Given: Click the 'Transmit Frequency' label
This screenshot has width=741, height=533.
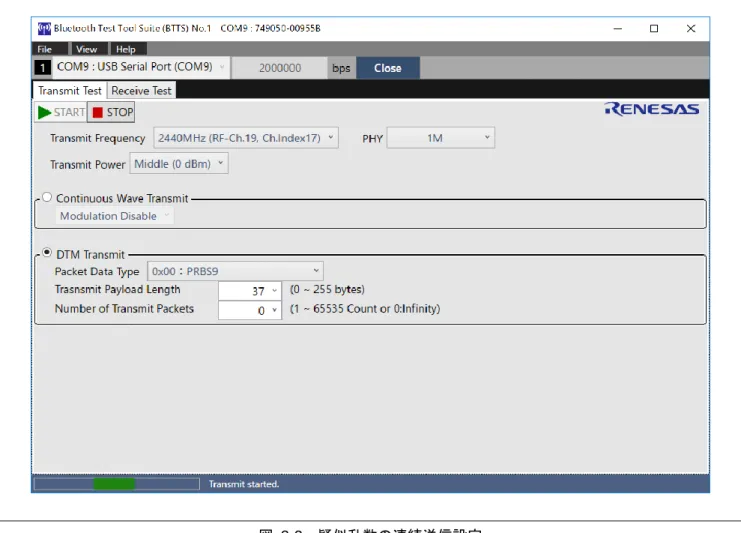Looking at the screenshot, I should click(x=98, y=138).
